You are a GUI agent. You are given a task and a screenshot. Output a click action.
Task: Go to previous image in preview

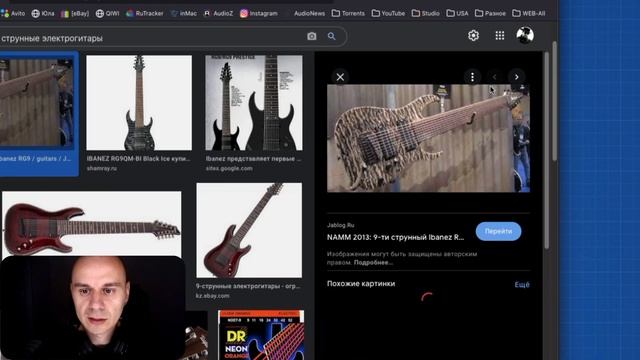coord(494,77)
